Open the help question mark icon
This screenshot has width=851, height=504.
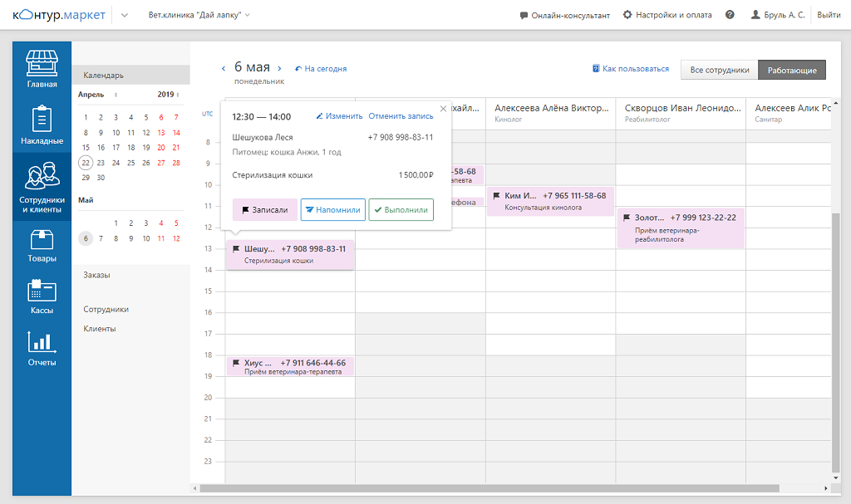(730, 15)
